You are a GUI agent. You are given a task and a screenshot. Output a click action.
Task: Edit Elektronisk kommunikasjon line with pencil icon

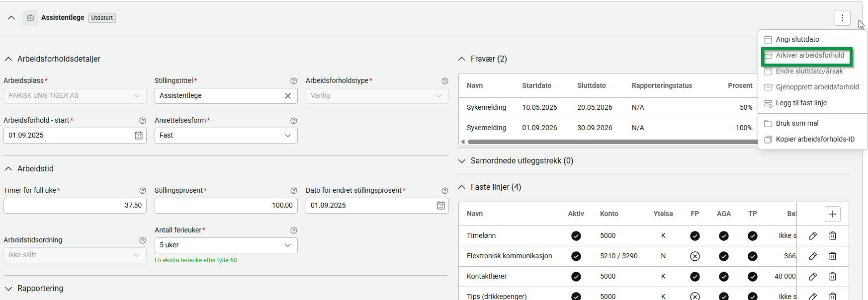813,256
